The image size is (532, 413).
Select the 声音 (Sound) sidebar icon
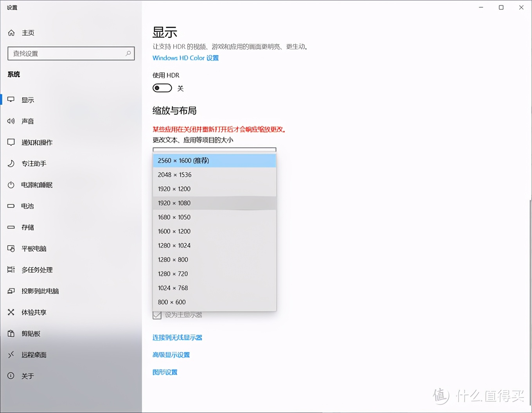click(x=11, y=121)
